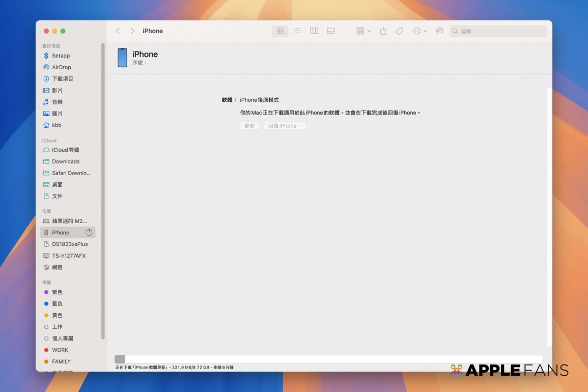Screen dimensions: 588x392
Task: Click the 更新 button
Action: 249,126
